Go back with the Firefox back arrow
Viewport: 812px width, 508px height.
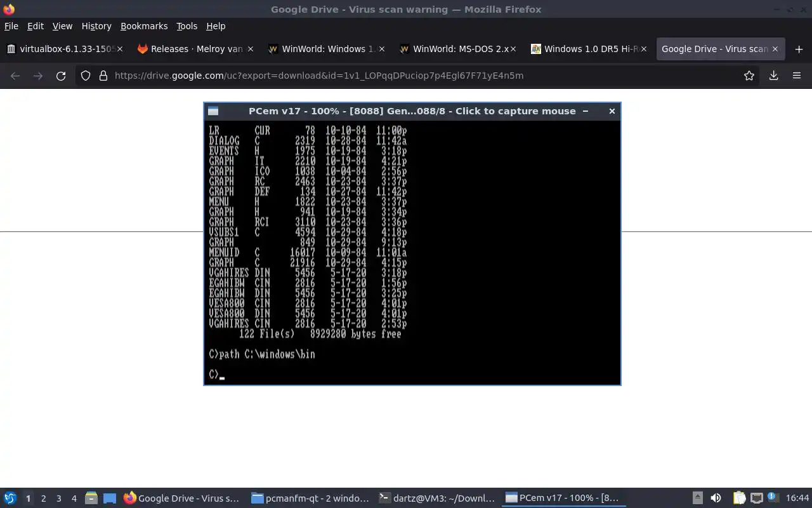(x=15, y=76)
